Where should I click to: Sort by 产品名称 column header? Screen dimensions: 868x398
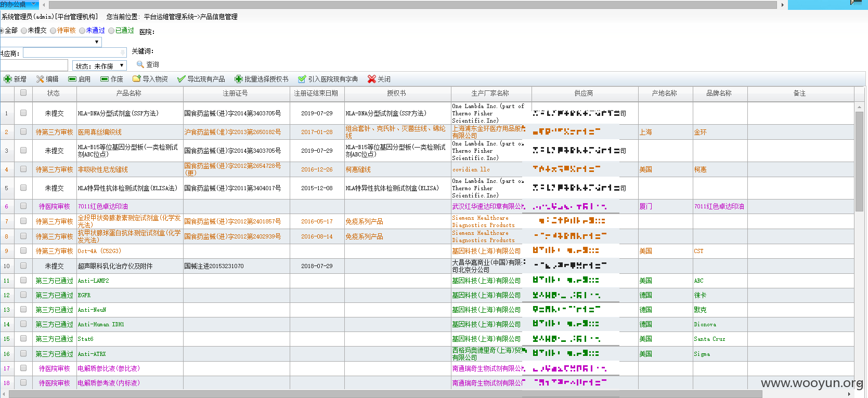point(129,94)
